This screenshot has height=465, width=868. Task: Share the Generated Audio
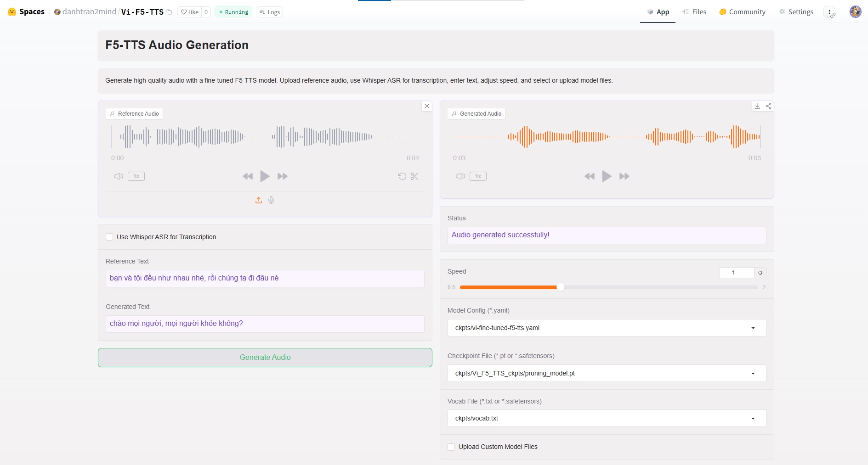[x=768, y=106]
